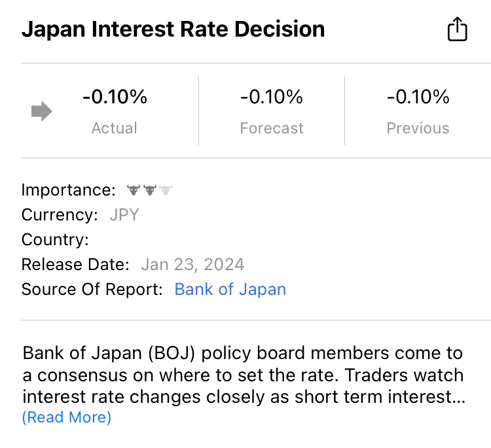Click the Forecast column label
This screenshot has height=448, width=491.
click(x=272, y=128)
